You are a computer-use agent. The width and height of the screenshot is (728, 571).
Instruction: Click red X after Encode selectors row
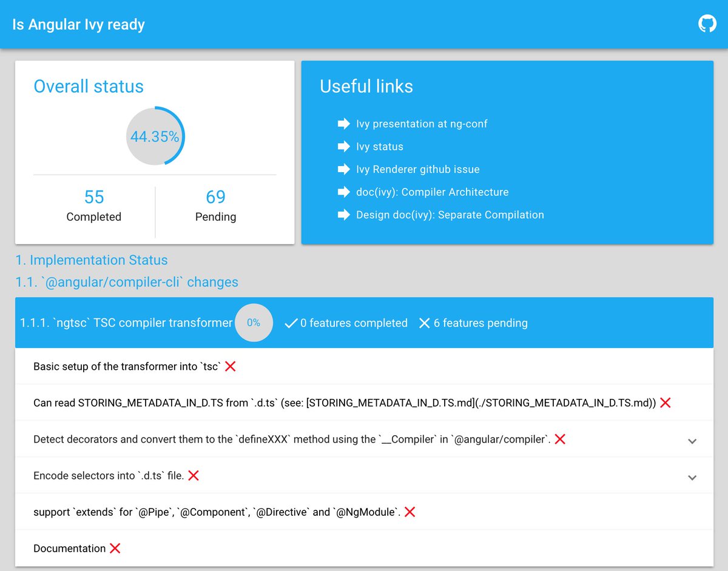tap(194, 475)
